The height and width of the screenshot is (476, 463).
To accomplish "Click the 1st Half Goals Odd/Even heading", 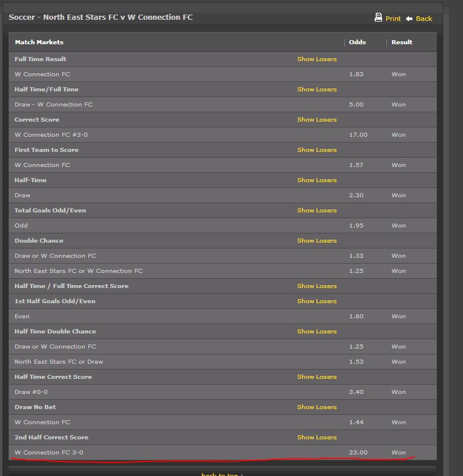I will 55,301.
